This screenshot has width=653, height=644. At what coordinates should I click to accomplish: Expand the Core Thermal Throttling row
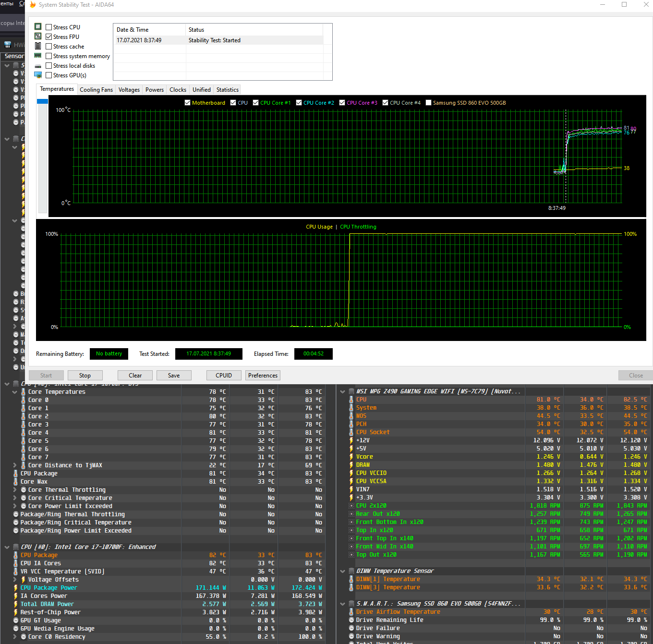(x=15, y=490)
